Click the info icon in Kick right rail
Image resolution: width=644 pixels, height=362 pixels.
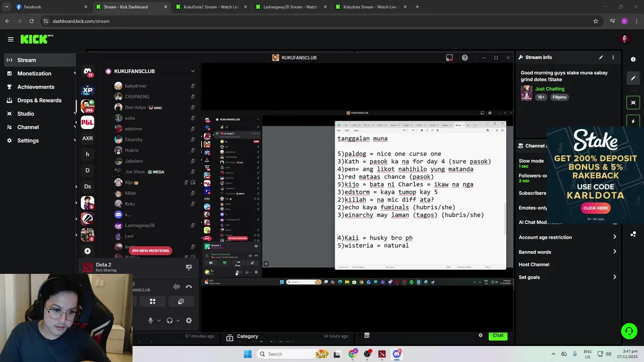pos(633,59)
